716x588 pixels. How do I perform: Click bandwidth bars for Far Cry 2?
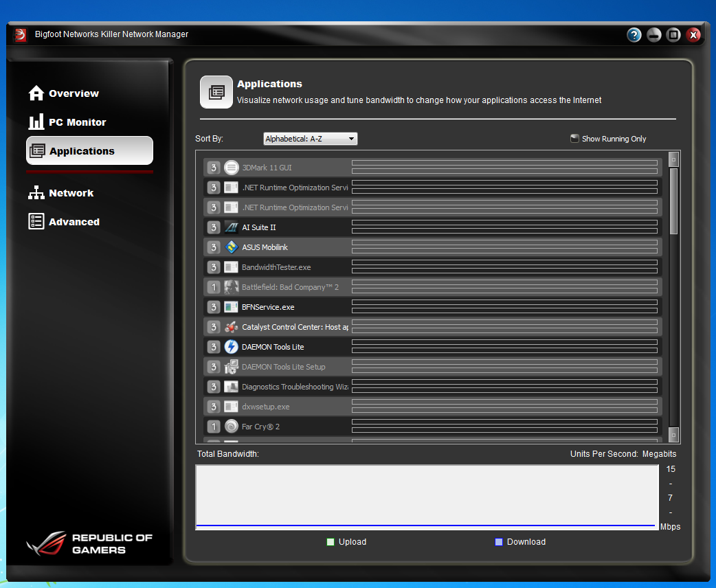504,426
